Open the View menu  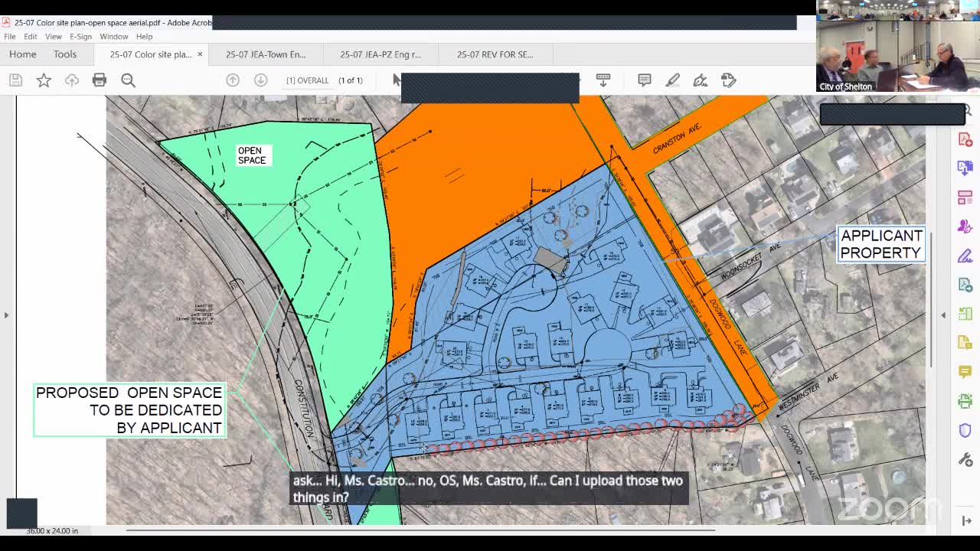(53, 37)
